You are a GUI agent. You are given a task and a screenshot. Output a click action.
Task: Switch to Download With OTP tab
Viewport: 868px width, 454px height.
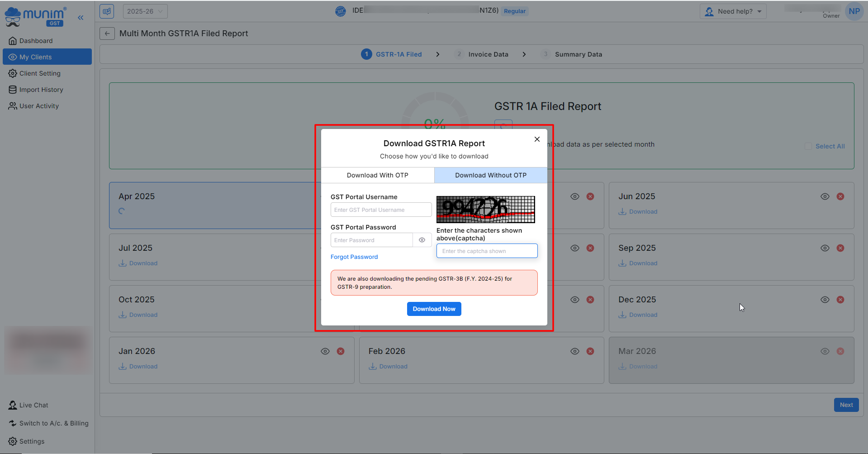[377, 175]
